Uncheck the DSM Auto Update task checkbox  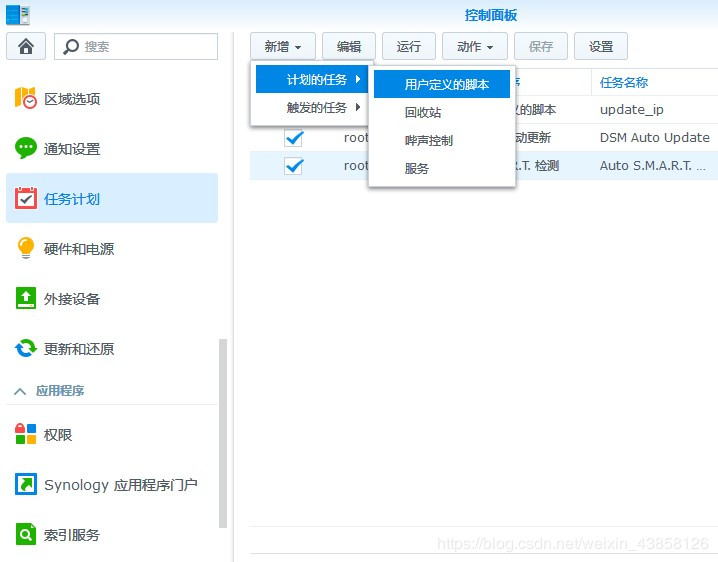[x=294, y=137]
